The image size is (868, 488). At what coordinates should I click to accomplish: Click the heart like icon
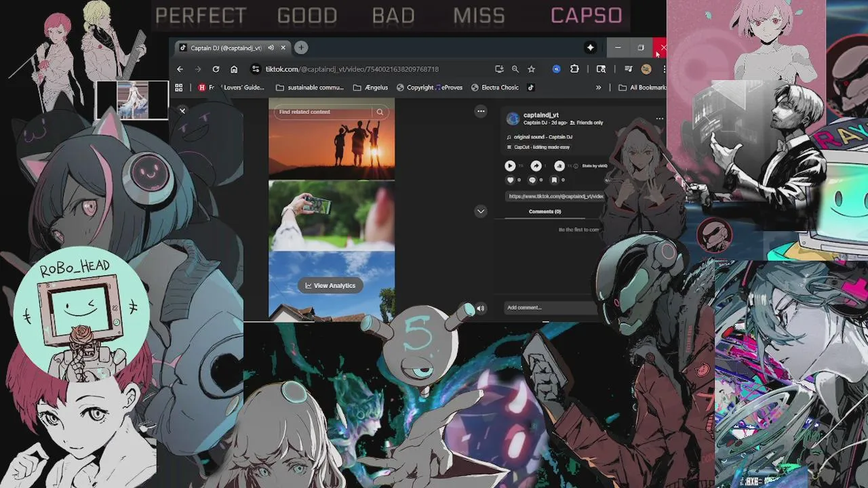[510, 180]
